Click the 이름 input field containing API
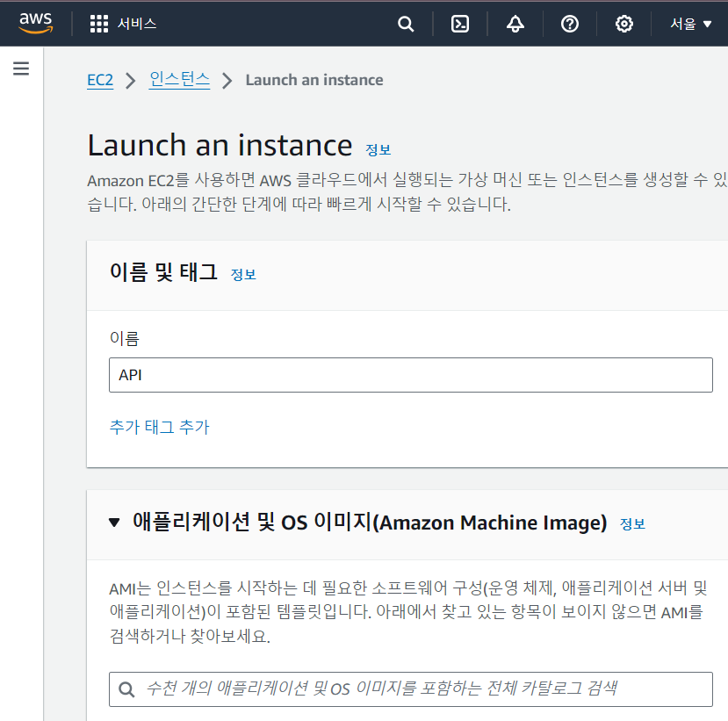The height and width of the screenshot is (721, 728). click(411, 375)
